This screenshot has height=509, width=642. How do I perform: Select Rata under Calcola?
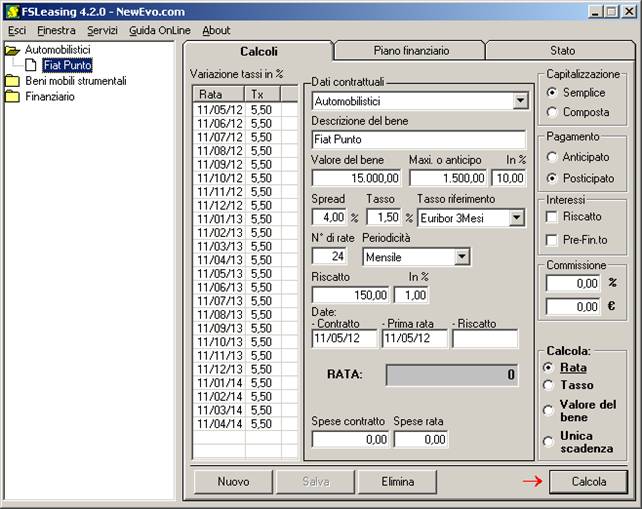coord(565,368)
